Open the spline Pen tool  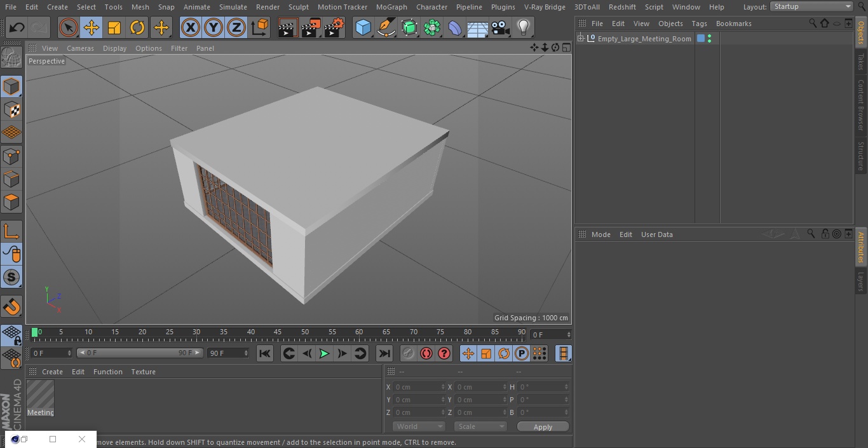coord(386,28)
